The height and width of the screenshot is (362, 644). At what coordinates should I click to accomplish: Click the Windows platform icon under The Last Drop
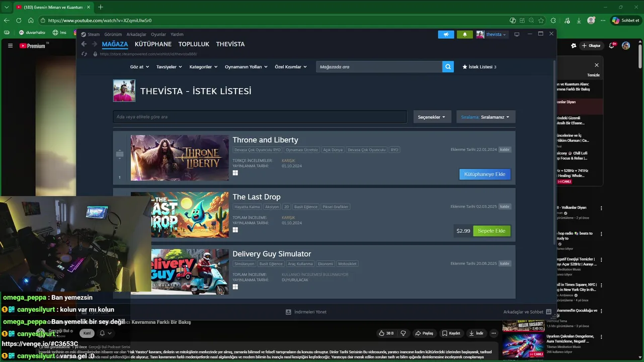tap(235, 230)
